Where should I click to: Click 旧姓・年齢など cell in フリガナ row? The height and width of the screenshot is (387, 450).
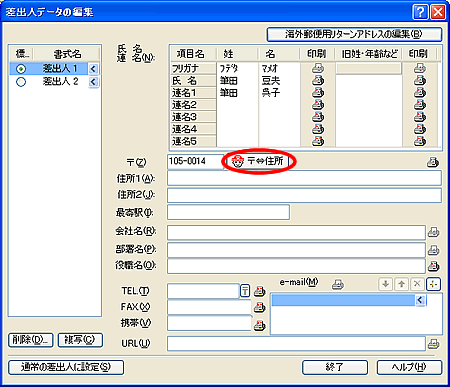(x=368, y=68)
